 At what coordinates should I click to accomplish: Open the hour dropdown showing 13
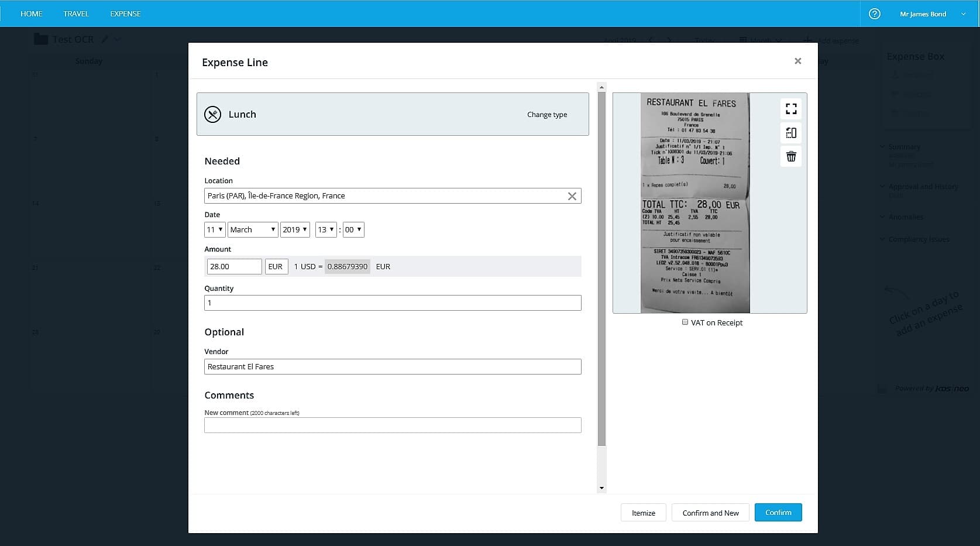326,229
